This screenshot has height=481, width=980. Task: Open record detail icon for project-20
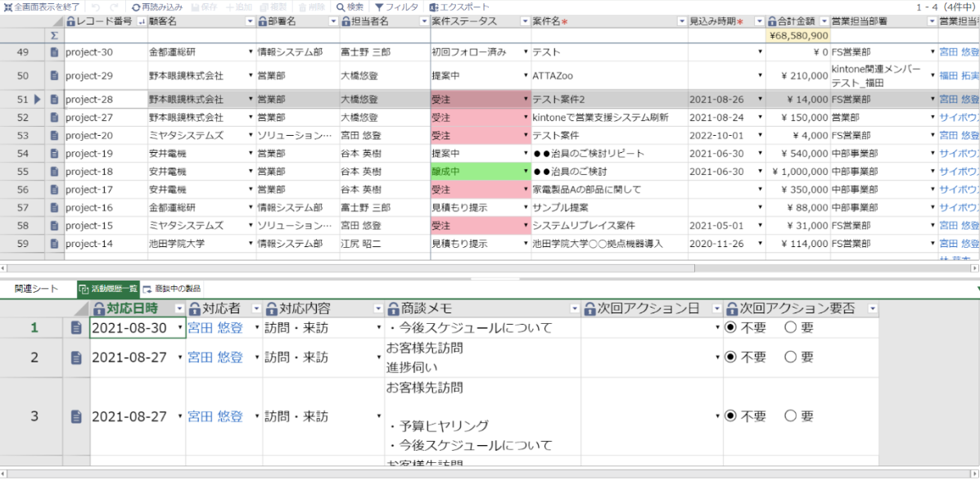pyautogui.click(x=54, y=135)
